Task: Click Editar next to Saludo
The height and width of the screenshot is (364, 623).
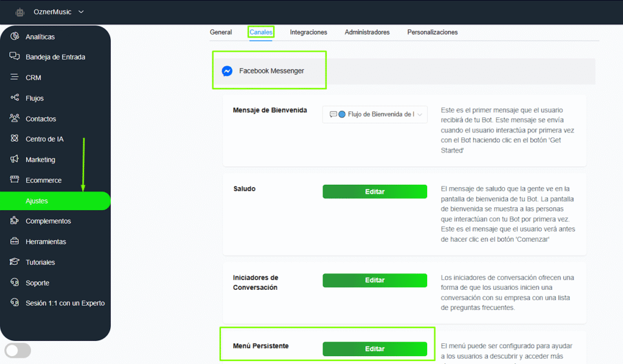Action: pyautogui.click(x=374, y=191)
